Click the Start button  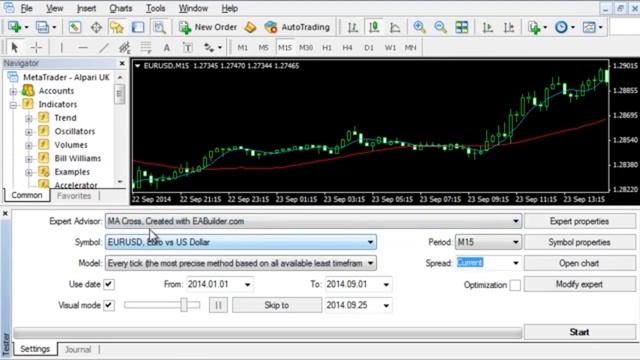pos(579,332)
